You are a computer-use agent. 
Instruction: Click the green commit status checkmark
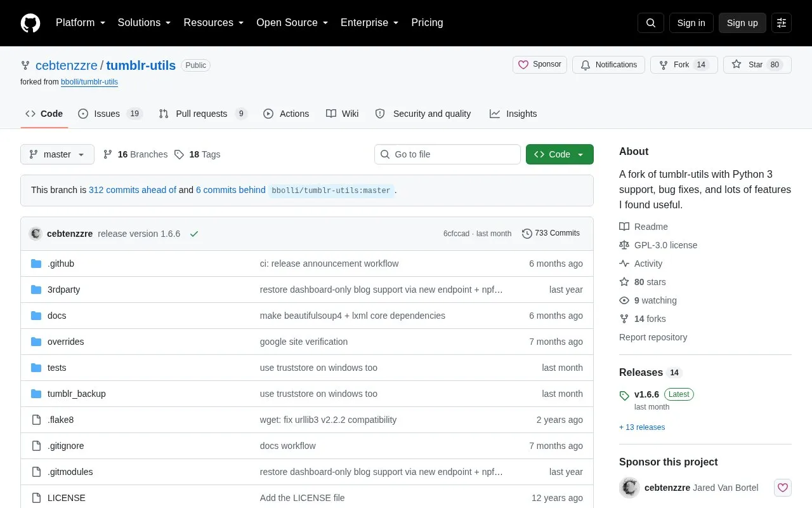194,234
